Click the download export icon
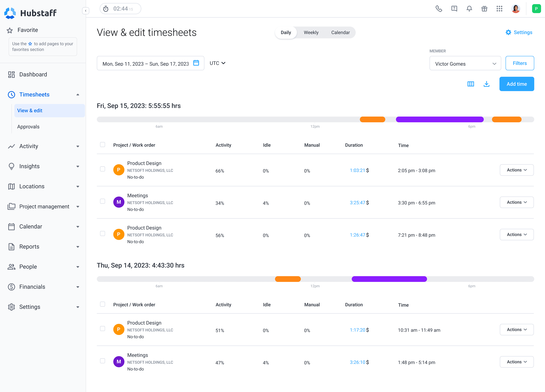 coord(487,84)
